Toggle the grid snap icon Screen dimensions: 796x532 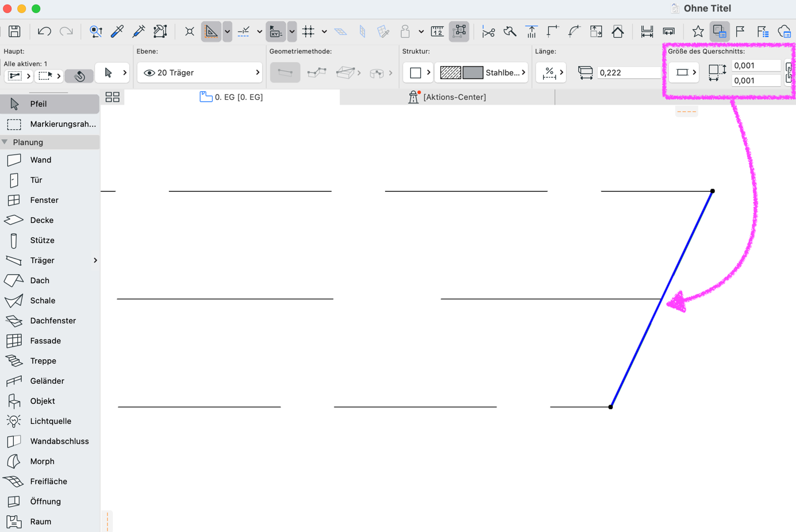click(x=309, y=31)
